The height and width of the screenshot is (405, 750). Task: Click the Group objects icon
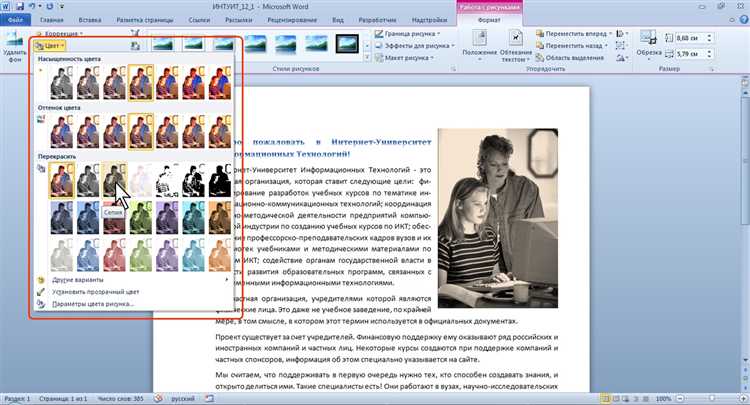622,45
